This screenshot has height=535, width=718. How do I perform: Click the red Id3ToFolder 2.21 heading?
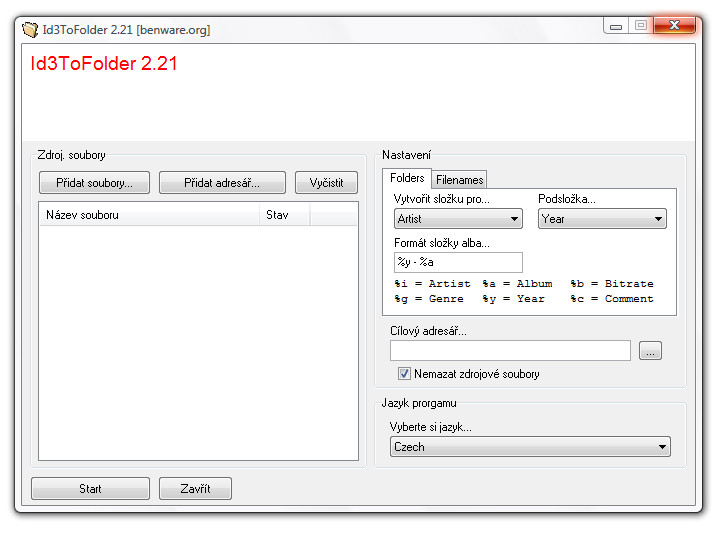104,64
